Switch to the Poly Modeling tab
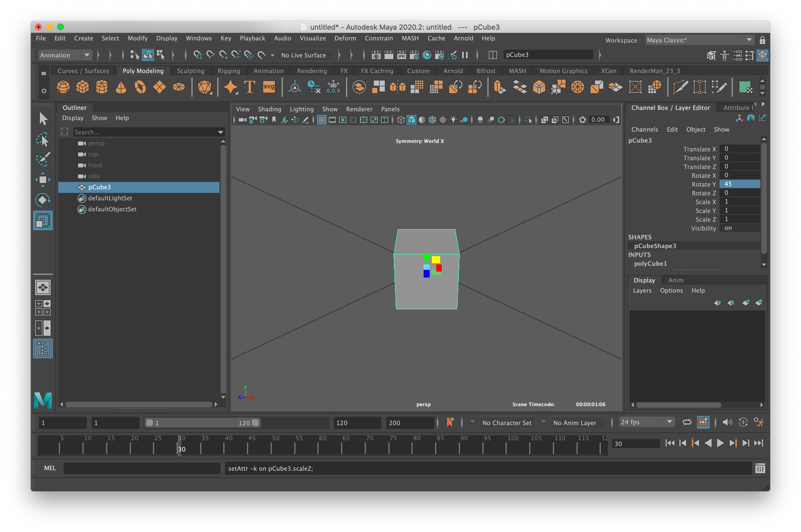 pyautogui.click(x=142, y=71)
